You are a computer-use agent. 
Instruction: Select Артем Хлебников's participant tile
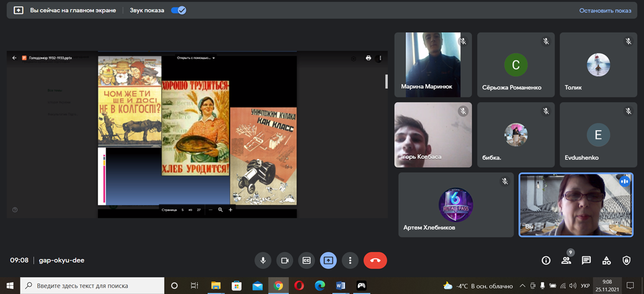coord(456,205)
